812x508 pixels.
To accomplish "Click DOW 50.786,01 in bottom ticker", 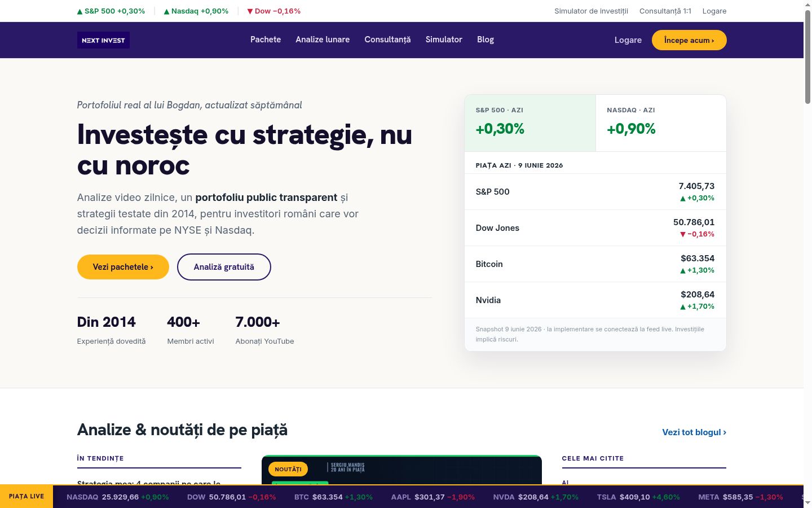I will click(231, 497).
